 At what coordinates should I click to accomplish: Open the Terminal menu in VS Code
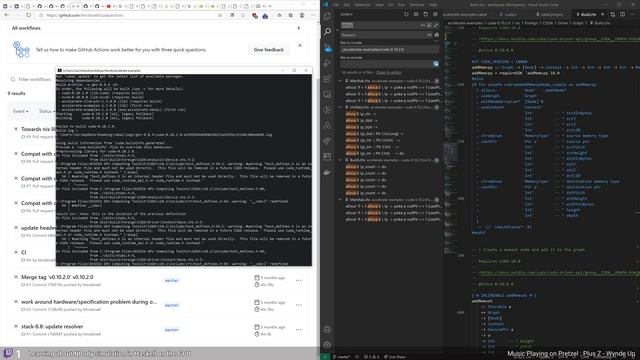click(417, 4)
